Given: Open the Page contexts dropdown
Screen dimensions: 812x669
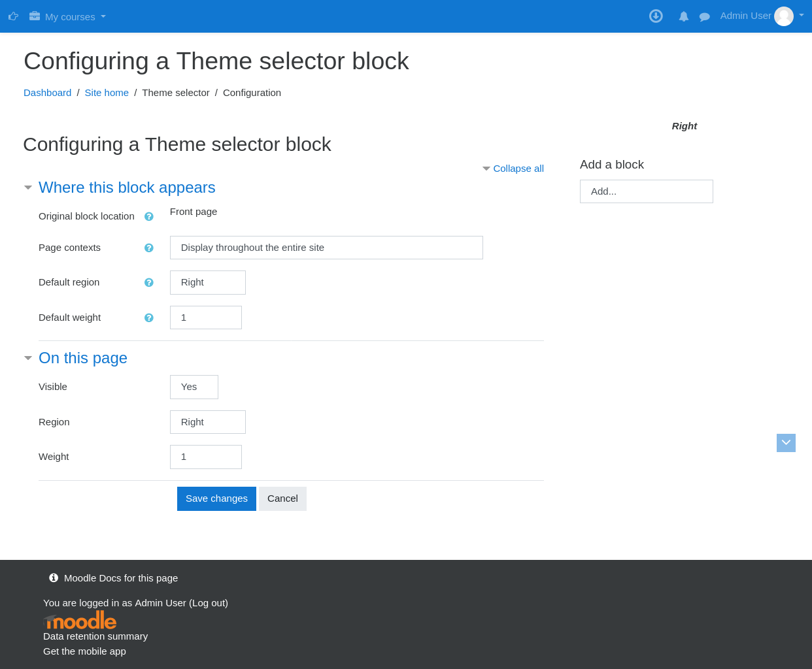Looking at the screenshot, I should [326, 248].
